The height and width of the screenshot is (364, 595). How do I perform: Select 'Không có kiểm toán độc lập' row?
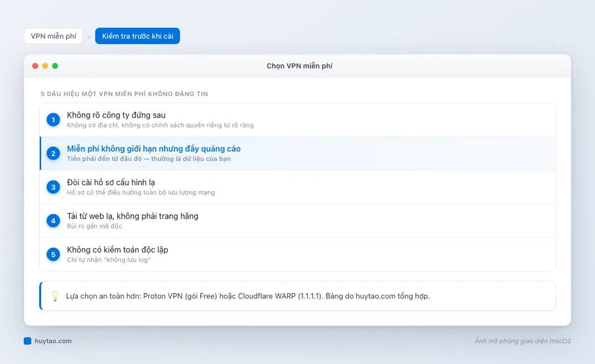pyautogui.click(x=297, y=254)
